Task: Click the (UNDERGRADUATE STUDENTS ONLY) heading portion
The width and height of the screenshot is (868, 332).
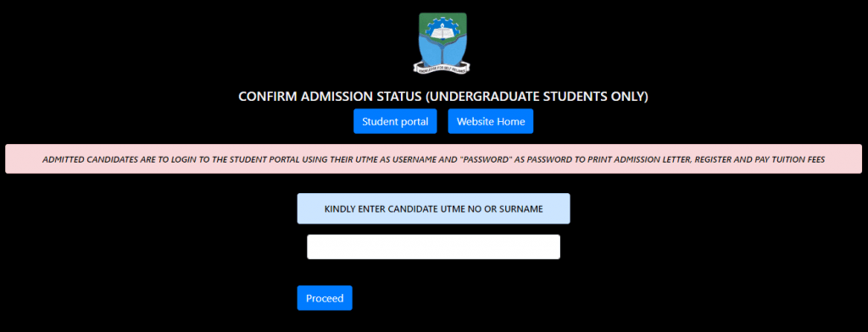Action: point(537,97)
